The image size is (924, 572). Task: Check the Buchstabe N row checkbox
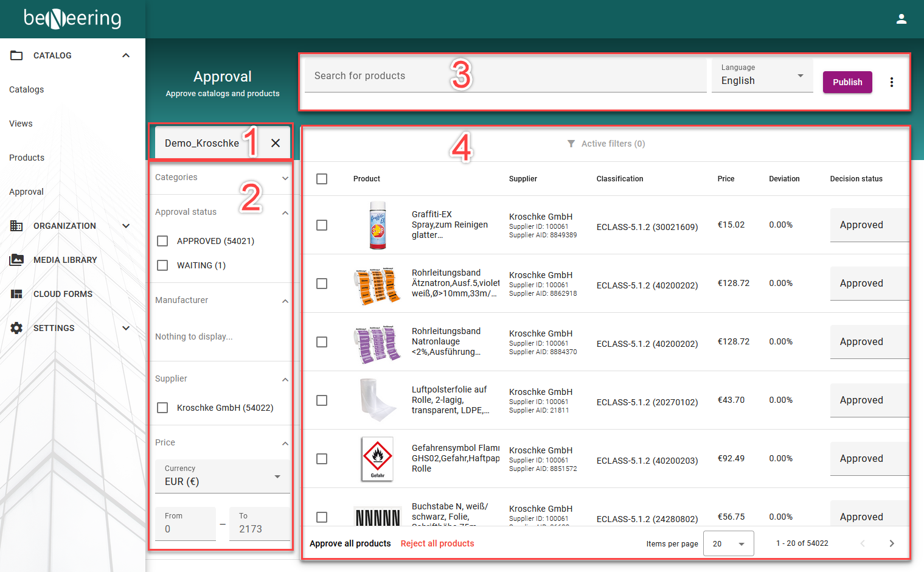322,517
